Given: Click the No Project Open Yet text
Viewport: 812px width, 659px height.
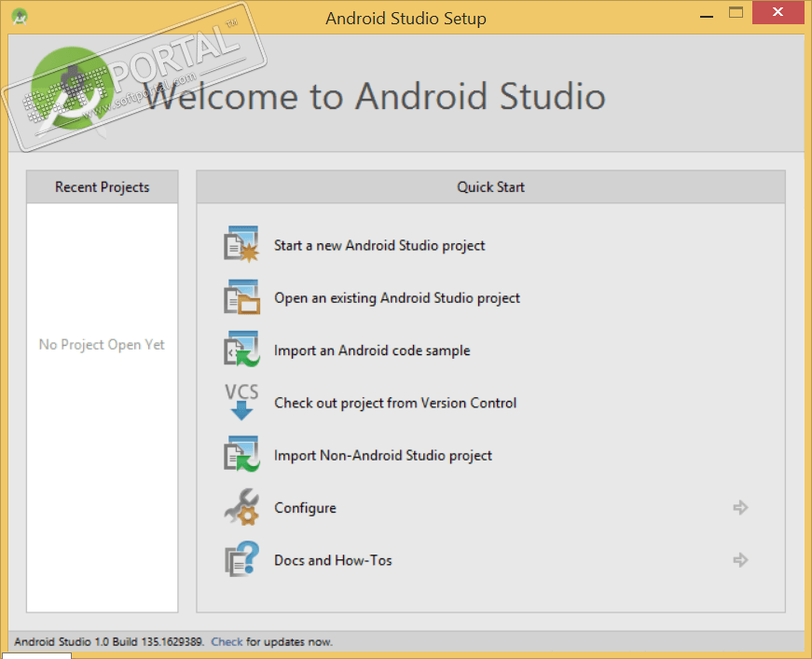Looking at the screenshot, I should click(102, 345).
